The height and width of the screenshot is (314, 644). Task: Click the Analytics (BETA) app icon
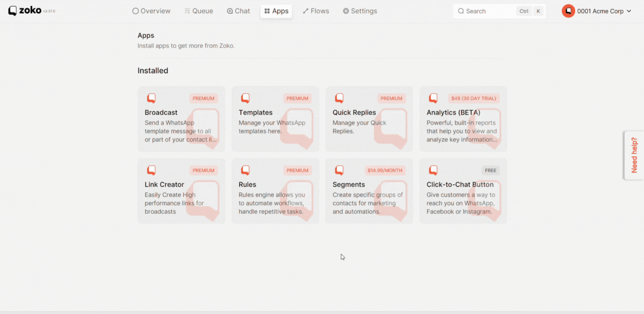(434, 98)
